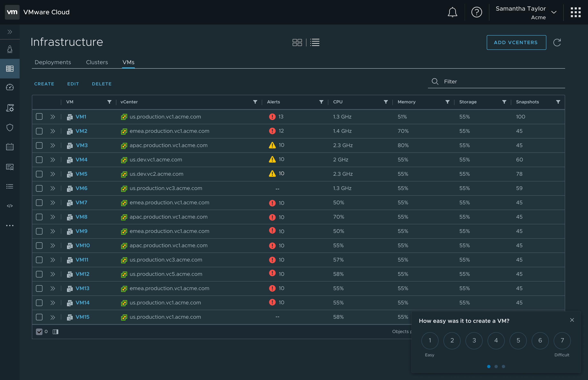This screenshot has width=588, height=380.
Task: Switch to the Deployments tab
Action: coord(53,62)
